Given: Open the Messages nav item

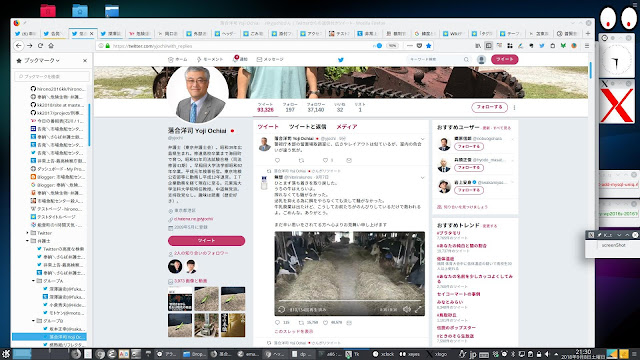Looking at the screenshot, I should click(x=270, y=60).
